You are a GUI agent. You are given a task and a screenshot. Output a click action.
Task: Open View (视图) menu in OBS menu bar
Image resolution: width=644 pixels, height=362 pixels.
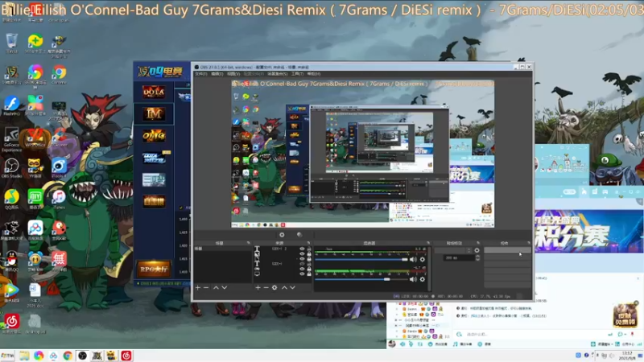tap(233, 74)
